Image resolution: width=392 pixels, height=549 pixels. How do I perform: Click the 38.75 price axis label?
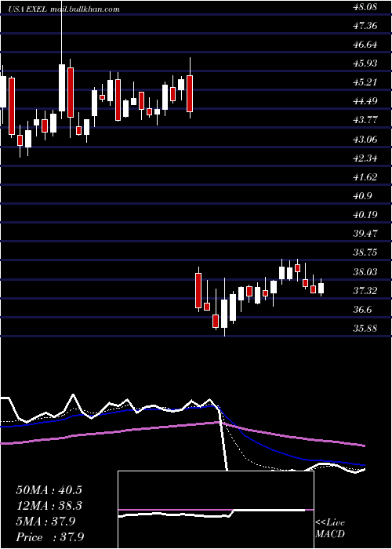(365, 253)
